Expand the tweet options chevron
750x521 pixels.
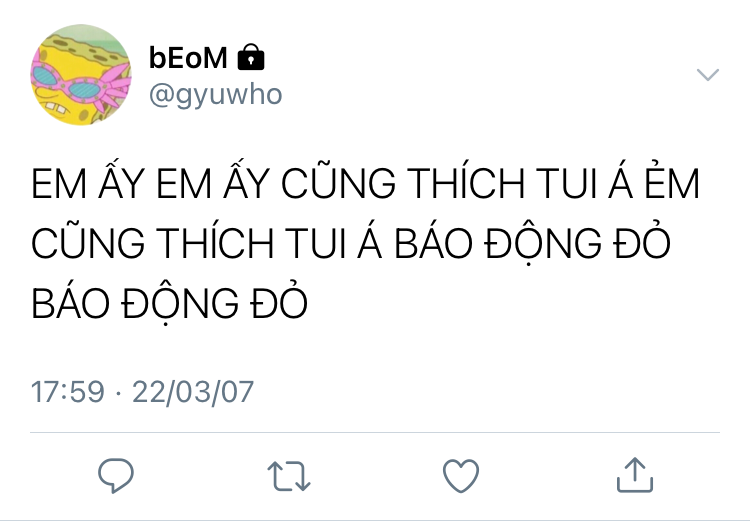point(708,75)
